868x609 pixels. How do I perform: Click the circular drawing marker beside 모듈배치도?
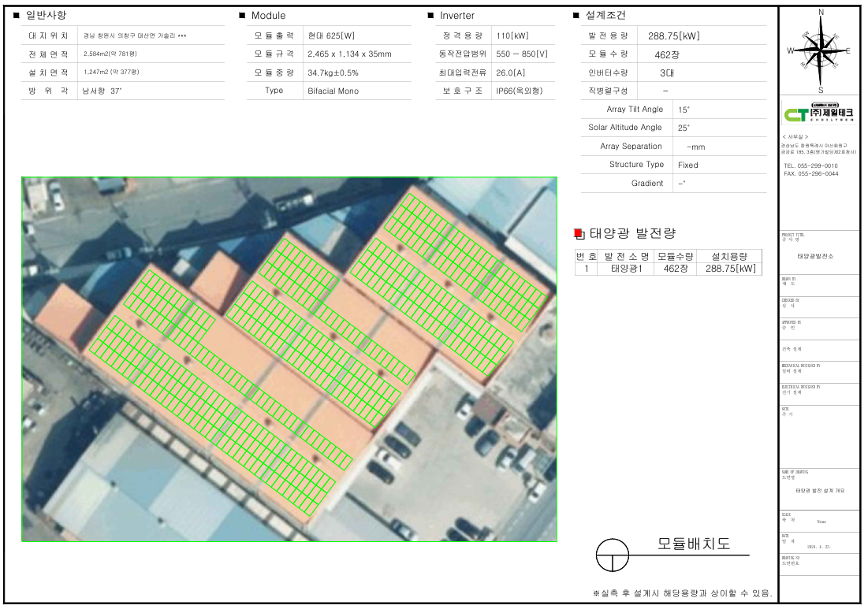(x=613, y=555)
